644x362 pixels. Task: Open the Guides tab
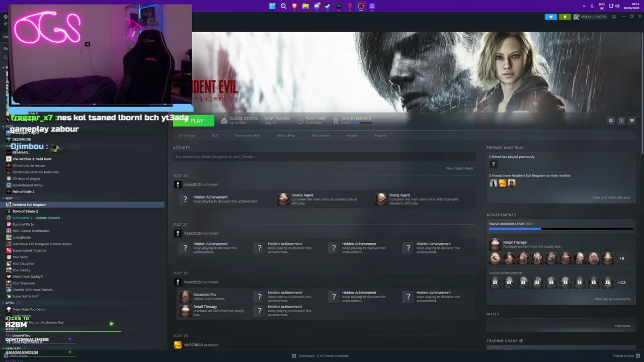pos(352,135)
